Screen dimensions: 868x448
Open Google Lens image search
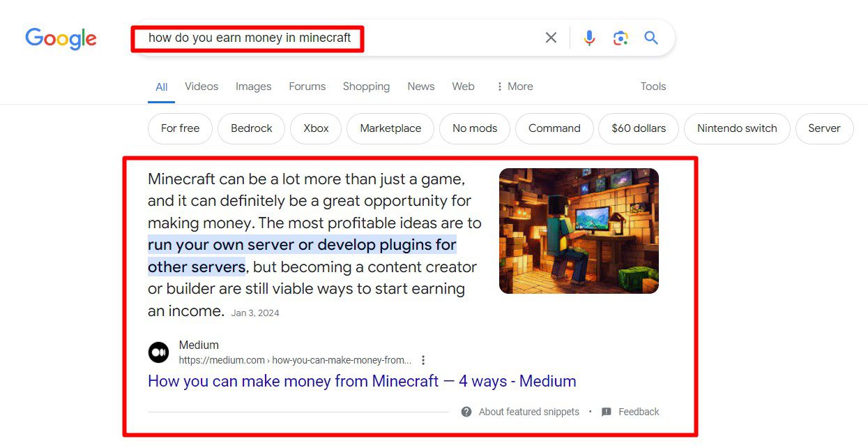[620, 38]
